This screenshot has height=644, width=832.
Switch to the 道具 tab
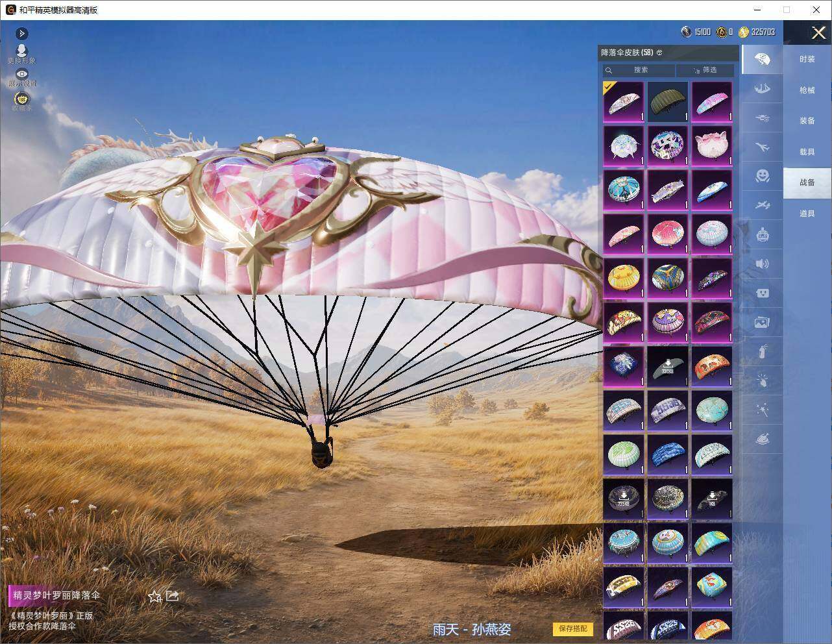click(x=807, y=214)
